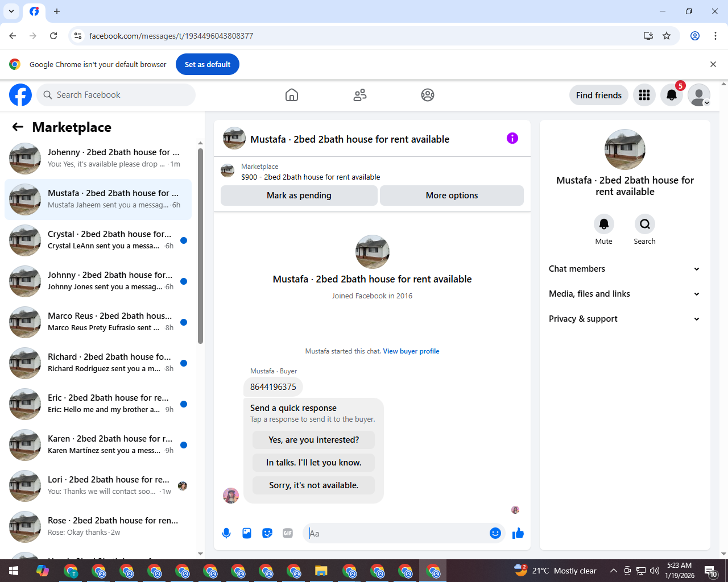Open the Facebook menu grid icon
Viewport: 728px width, 582px height.
(x=644, y=95)
